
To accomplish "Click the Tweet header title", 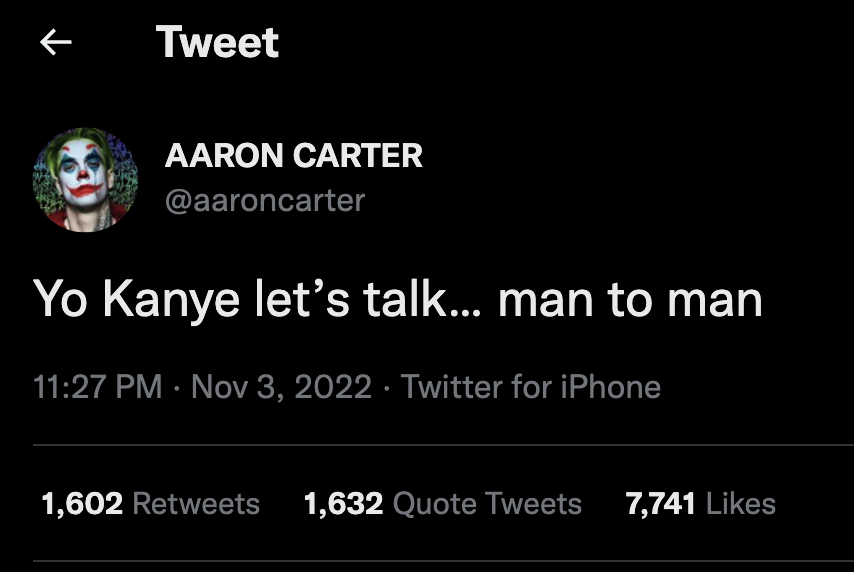I will pos(217,42).
